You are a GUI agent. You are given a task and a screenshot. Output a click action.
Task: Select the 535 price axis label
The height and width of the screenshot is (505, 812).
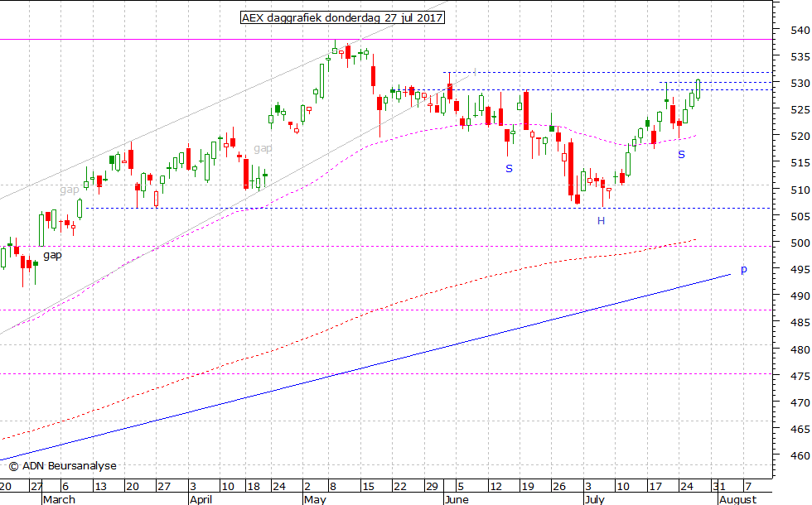click(x=800, y=57)
